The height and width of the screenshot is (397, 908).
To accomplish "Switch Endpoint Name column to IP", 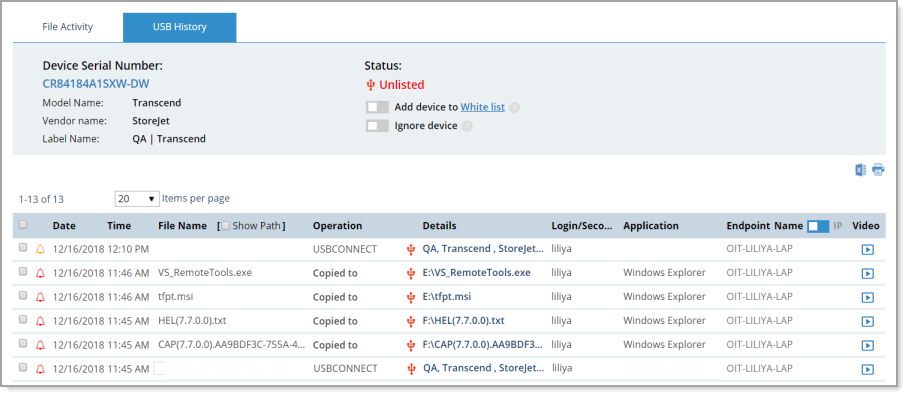I will [818, 226].
